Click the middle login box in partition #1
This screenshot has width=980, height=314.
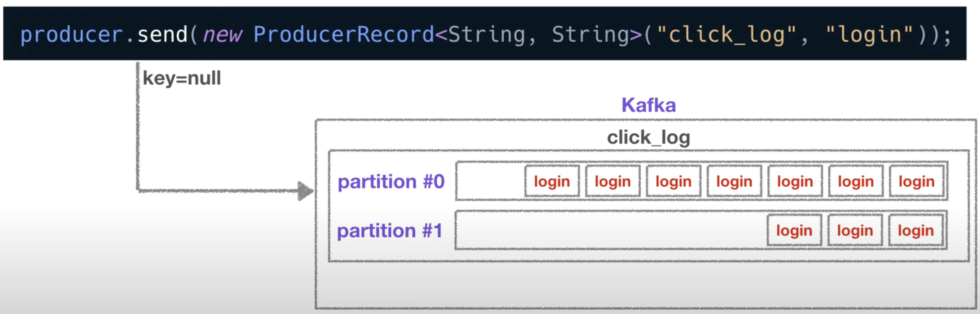pyautogui.click(x=855, y=230)
